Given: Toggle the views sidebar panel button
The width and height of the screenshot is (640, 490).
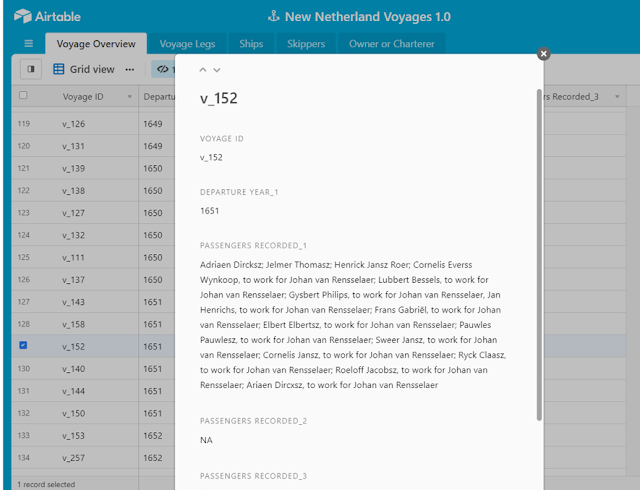Looking at the screenshot, I should pos(31,69).
